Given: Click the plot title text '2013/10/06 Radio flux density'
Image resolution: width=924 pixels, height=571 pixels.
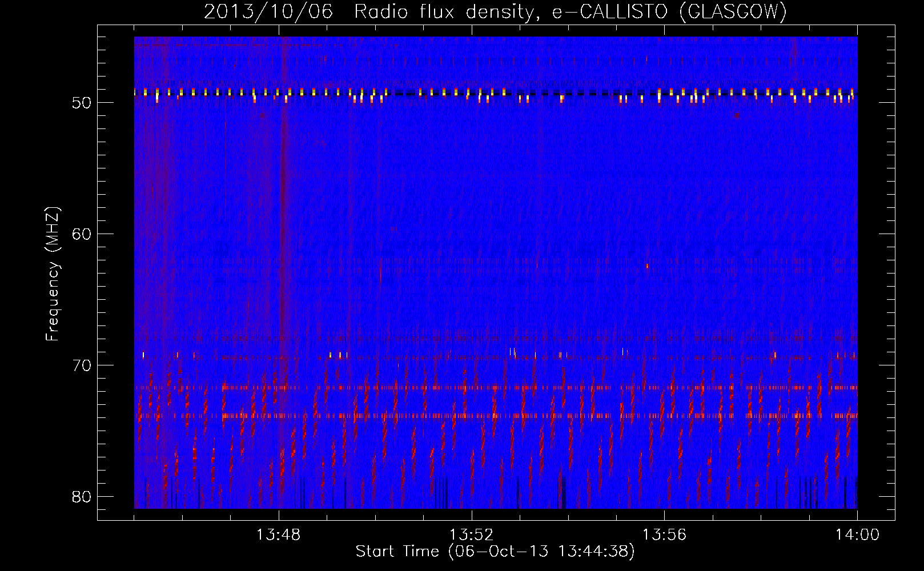Looking at the screenshot, I should click(x=369, y=11).
